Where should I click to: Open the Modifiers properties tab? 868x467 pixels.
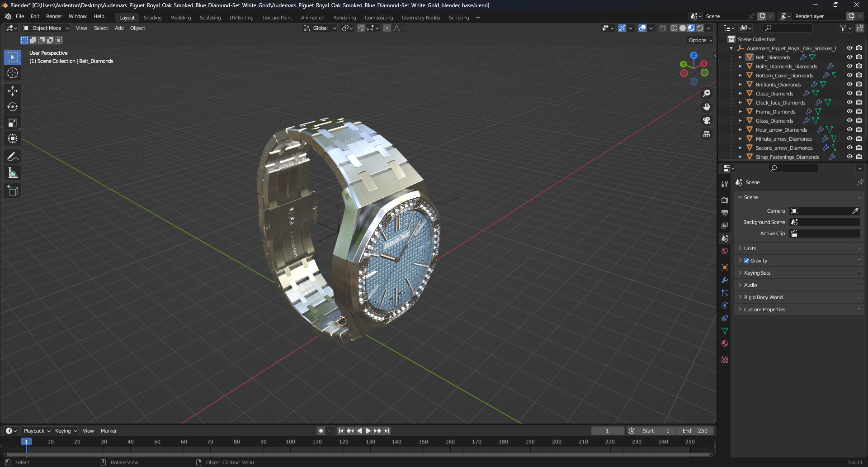click(725, 280)
